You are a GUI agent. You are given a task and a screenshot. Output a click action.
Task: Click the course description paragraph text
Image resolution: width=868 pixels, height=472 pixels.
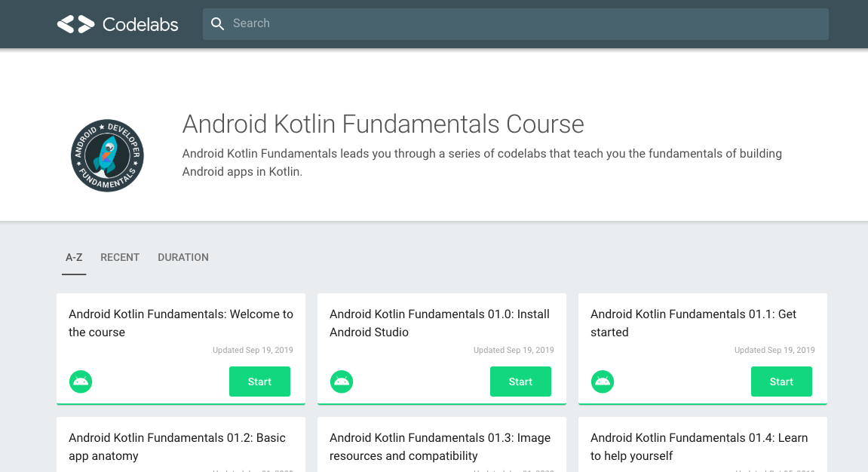(482, 163)
